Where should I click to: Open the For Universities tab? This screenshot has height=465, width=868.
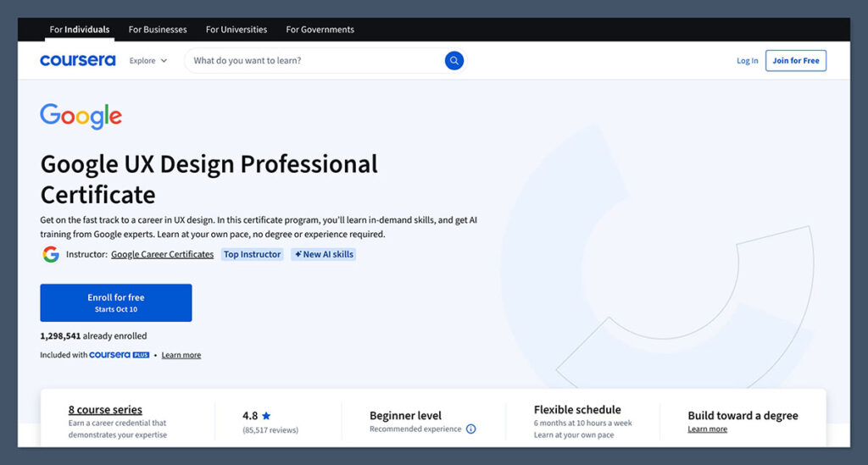(x=236, y=30)
